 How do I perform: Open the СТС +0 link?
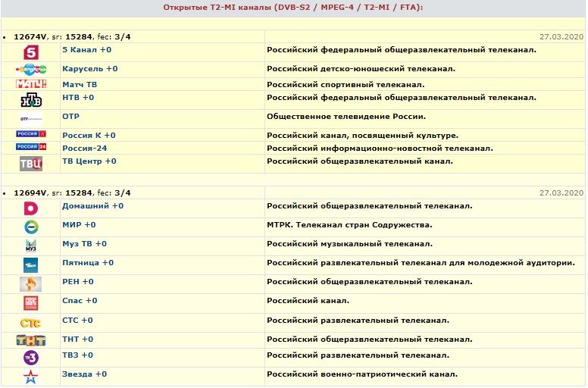[77, 320]
